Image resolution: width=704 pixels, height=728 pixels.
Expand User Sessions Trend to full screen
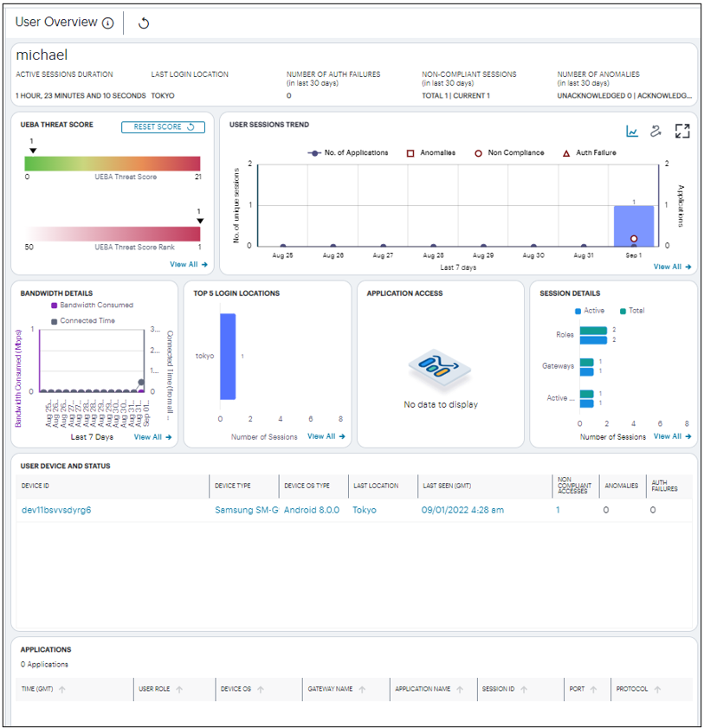(x=683, y=132)
